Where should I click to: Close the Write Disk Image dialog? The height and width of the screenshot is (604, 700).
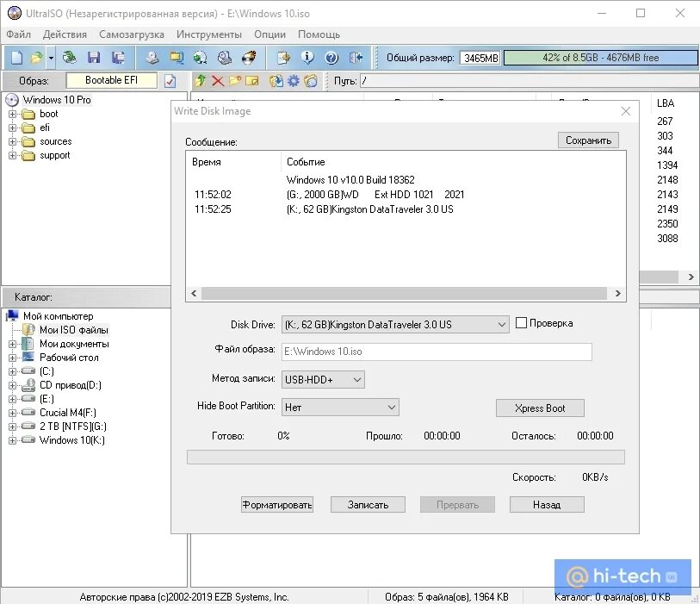click(626, 111)
